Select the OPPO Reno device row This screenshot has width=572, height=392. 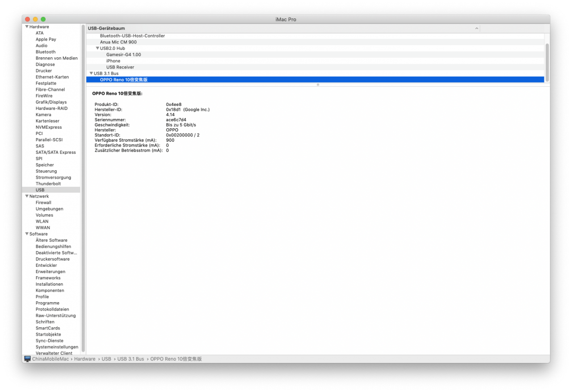pyautogui.click(x=315, y=80)
